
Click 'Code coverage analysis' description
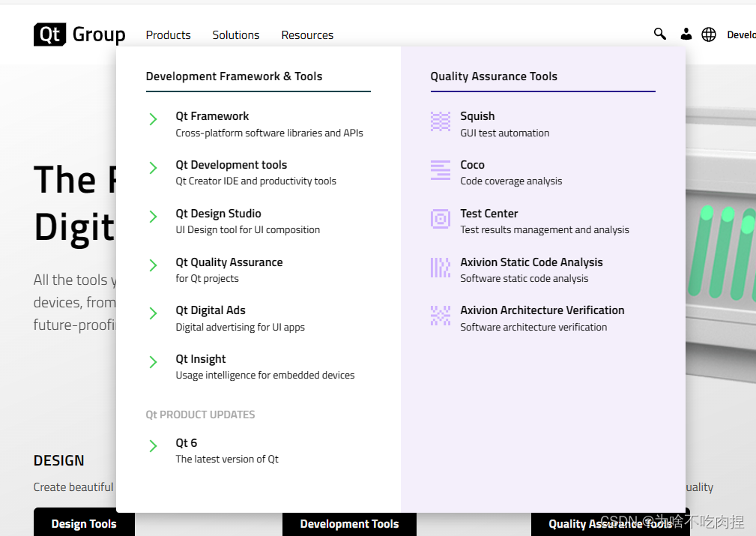511,181
